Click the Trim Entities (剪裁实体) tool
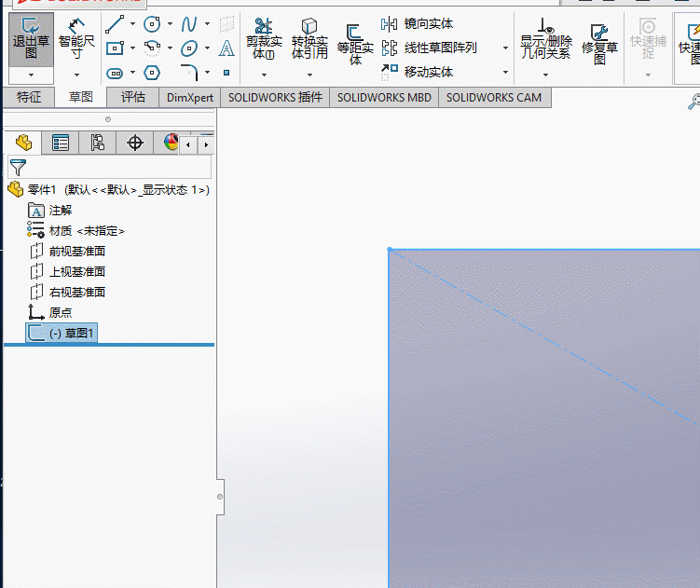The width and height of the screenshot is (700, 588). pos(264,39)
